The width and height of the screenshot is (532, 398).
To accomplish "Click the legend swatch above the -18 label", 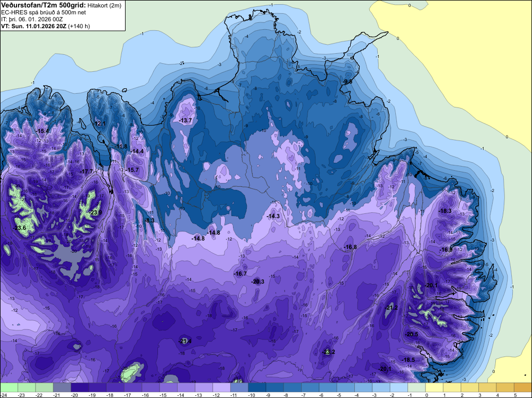I will [x=115, y=387].
